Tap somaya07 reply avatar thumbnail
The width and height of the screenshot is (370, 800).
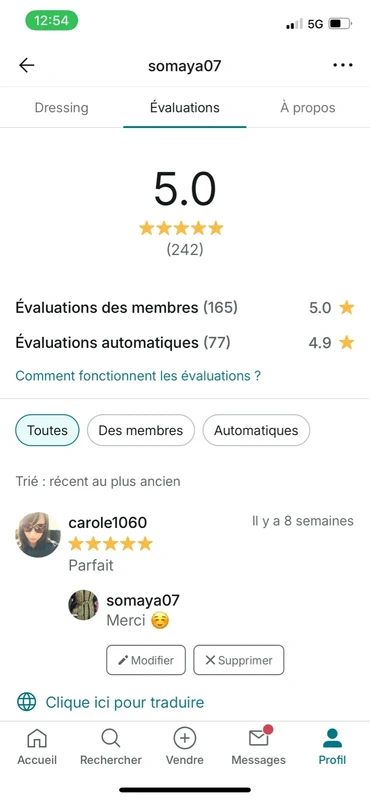[83, 605]
